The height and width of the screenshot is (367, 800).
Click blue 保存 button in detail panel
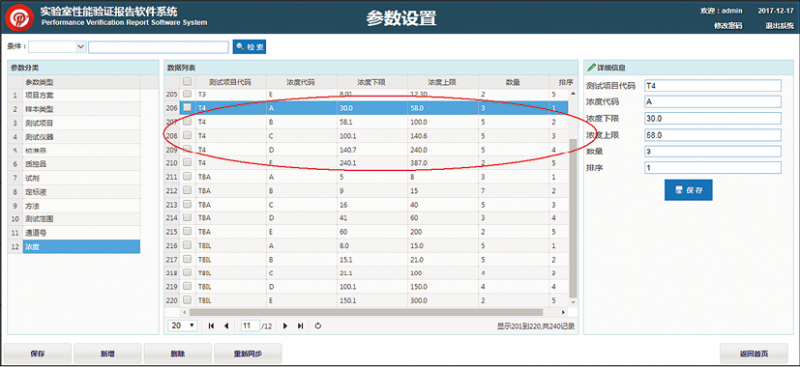click(x=688, y=190)
